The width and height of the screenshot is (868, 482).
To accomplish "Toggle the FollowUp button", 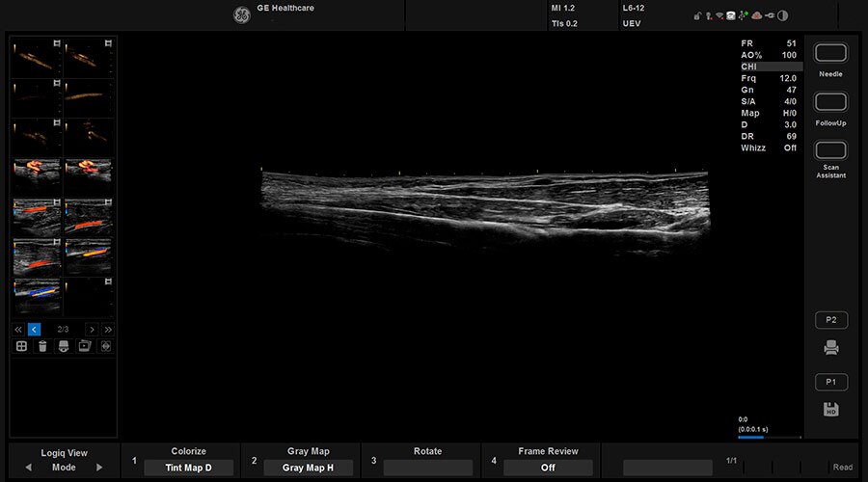I will point(830,102).
